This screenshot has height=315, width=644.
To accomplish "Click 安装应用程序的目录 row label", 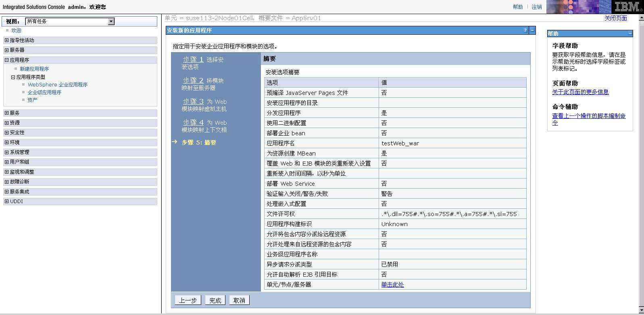I will pos(292,103).
